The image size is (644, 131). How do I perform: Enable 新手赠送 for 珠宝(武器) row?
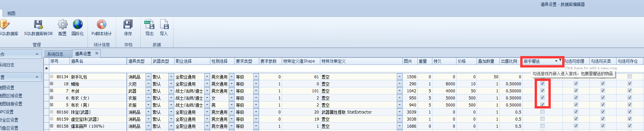click(542, 112)
